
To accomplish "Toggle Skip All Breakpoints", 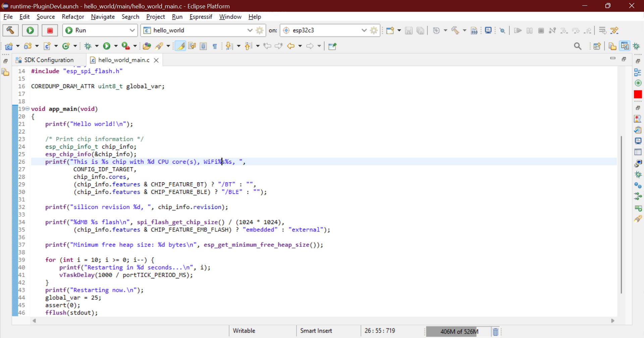I will coord(502,30).
